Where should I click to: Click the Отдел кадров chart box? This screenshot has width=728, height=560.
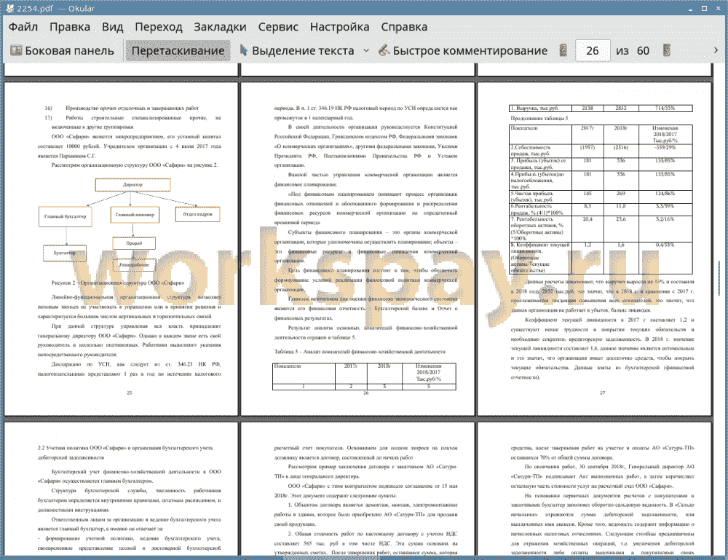tap(198, 214)
